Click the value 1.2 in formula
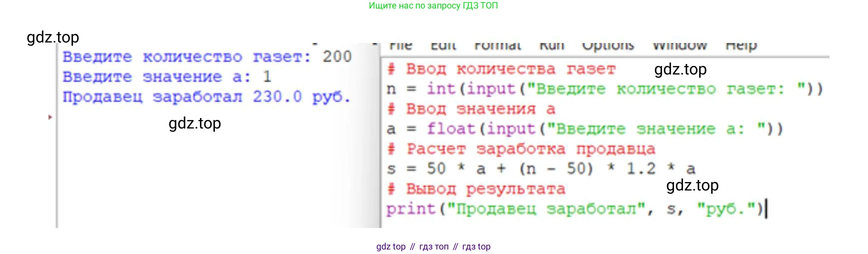The height and width of the screenshot is (254, 868). tap(641, 169)
